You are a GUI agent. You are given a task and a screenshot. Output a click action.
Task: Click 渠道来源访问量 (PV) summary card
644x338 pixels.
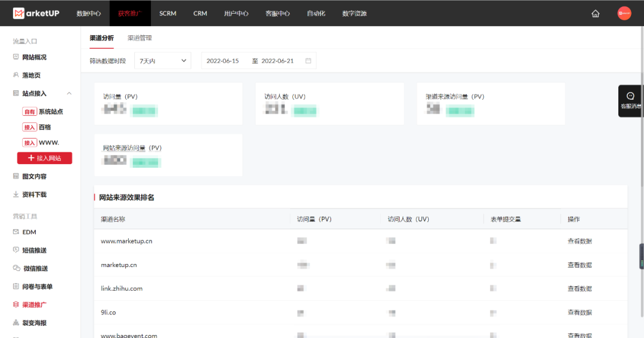[x=491, y=104]
